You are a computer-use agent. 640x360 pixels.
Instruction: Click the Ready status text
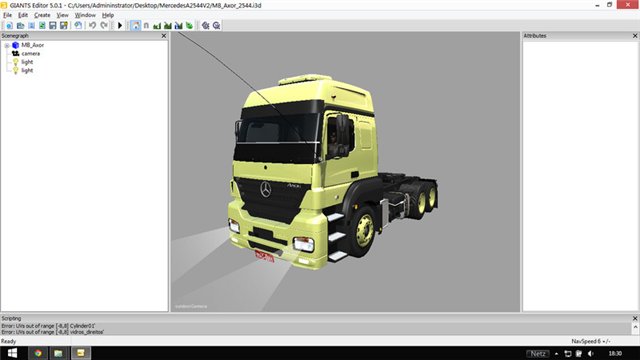click(x=9, y=341)
